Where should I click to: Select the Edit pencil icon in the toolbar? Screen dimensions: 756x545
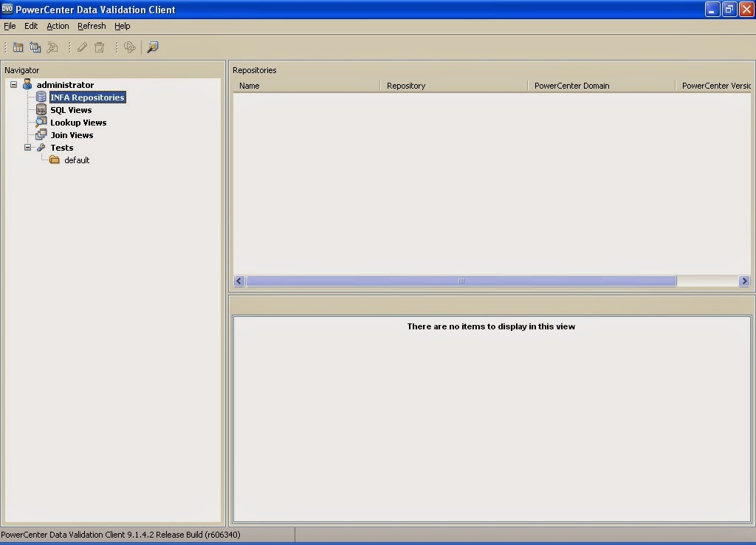[81, 47]
